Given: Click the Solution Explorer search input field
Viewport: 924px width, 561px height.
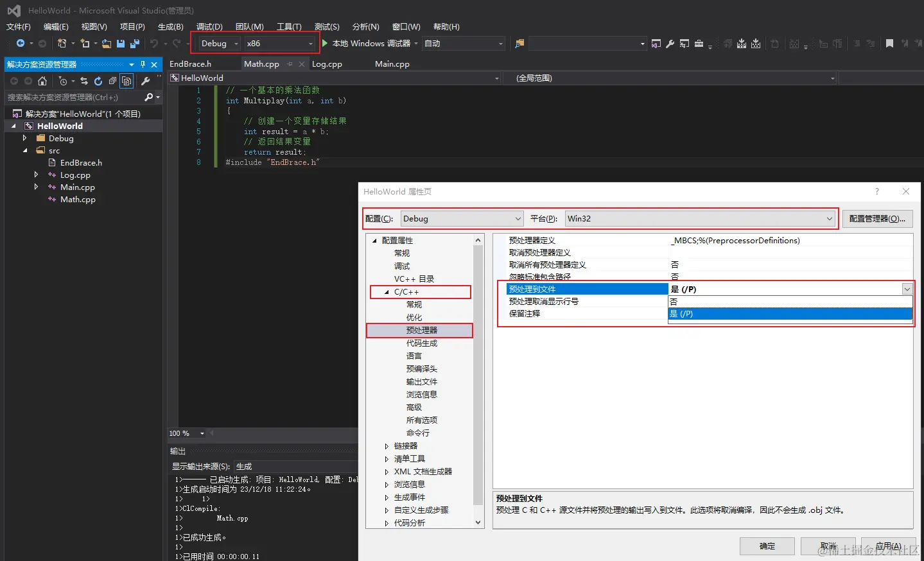Looking at the screenshot, I should (74, 97).
